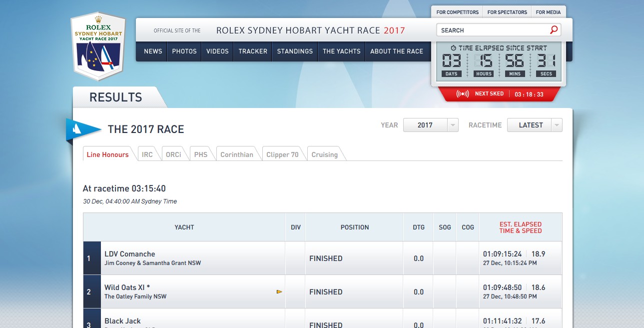This screenshot has width=644, height=328.
Task: Switch to the Cruising tab
Action: click(325, 154)
